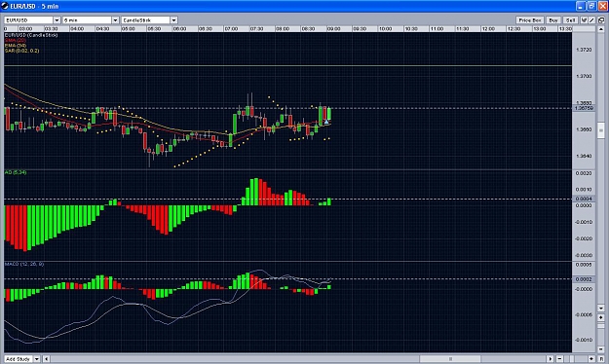Restore down the EUR/USD chart window
The width and height of the screenshot is (609, 364).
591,6
